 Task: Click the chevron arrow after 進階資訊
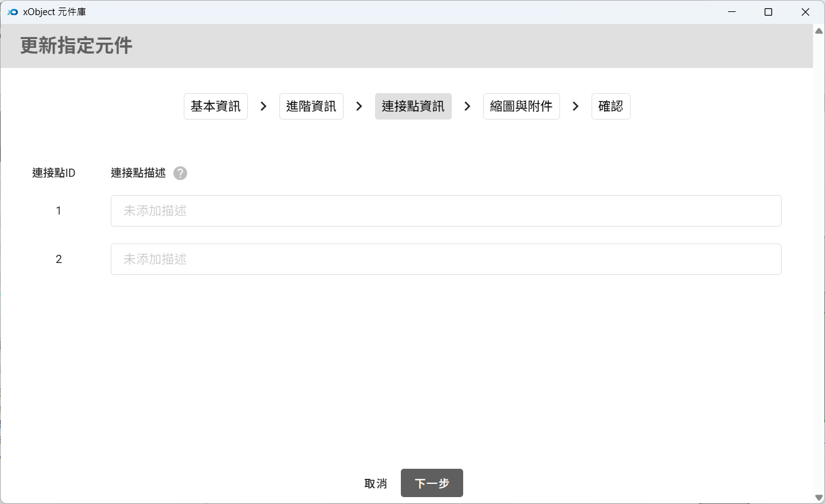[x=359, y=106]
